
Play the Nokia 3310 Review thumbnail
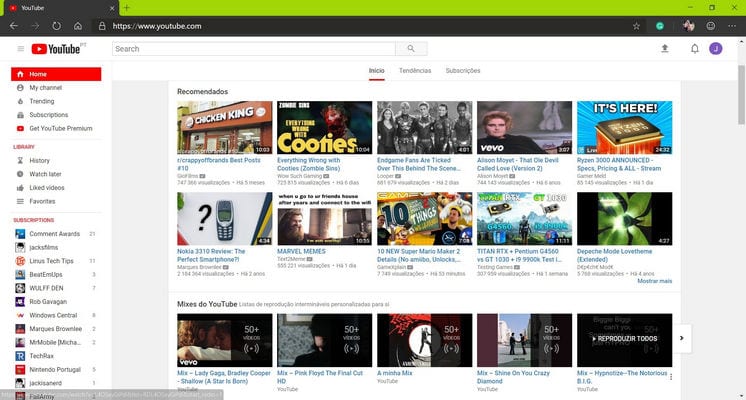click(x=224, y=219)
